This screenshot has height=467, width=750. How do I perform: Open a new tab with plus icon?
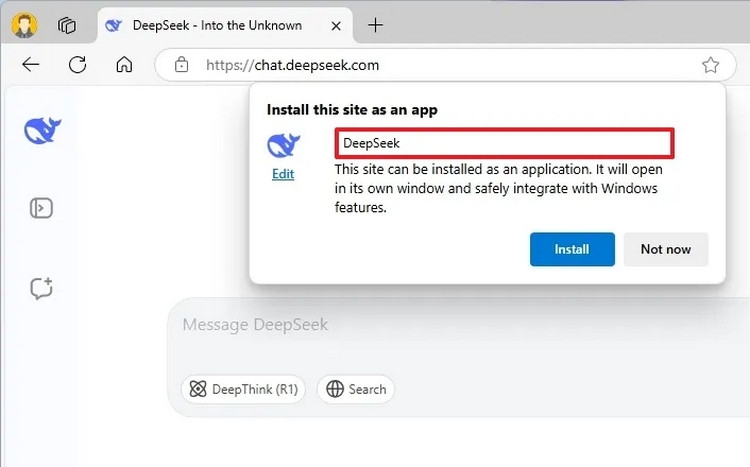[375, 25]
